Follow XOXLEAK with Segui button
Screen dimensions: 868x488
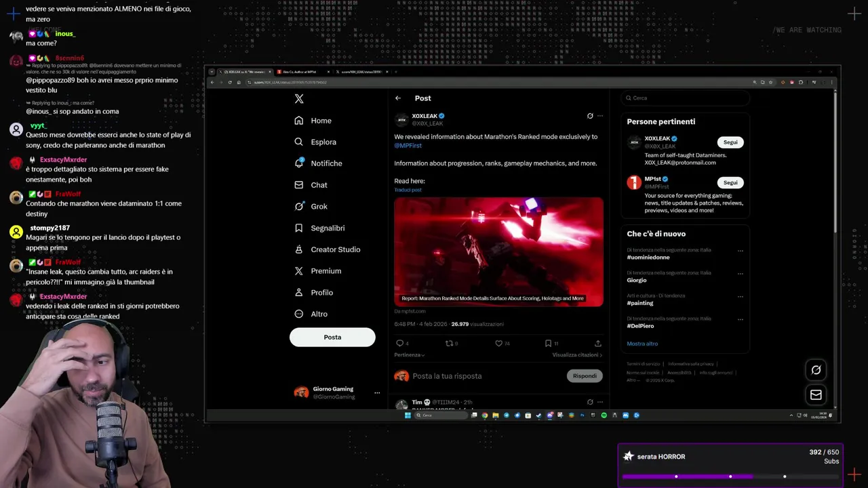(730, 142)
